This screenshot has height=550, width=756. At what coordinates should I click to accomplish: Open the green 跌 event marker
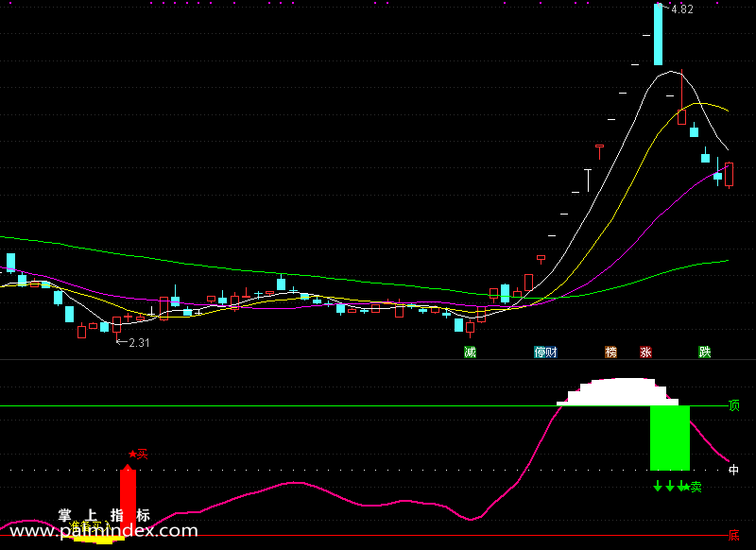click(704, 352)
